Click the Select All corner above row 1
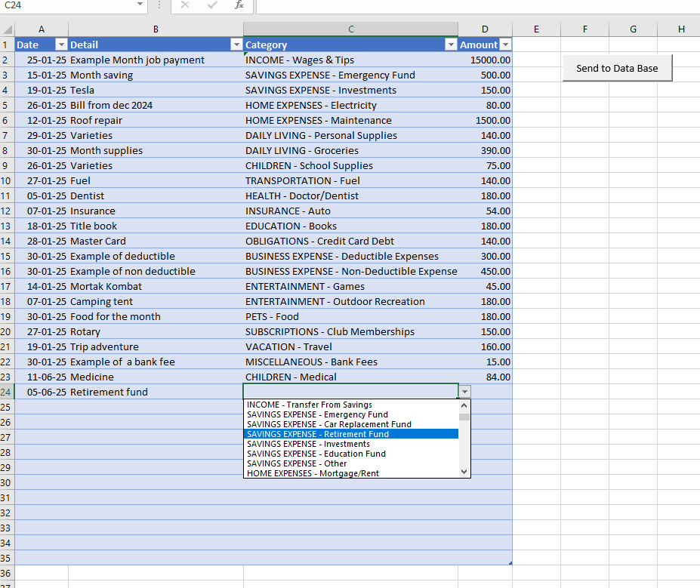The image size is (700, 588). pos(6,30)
